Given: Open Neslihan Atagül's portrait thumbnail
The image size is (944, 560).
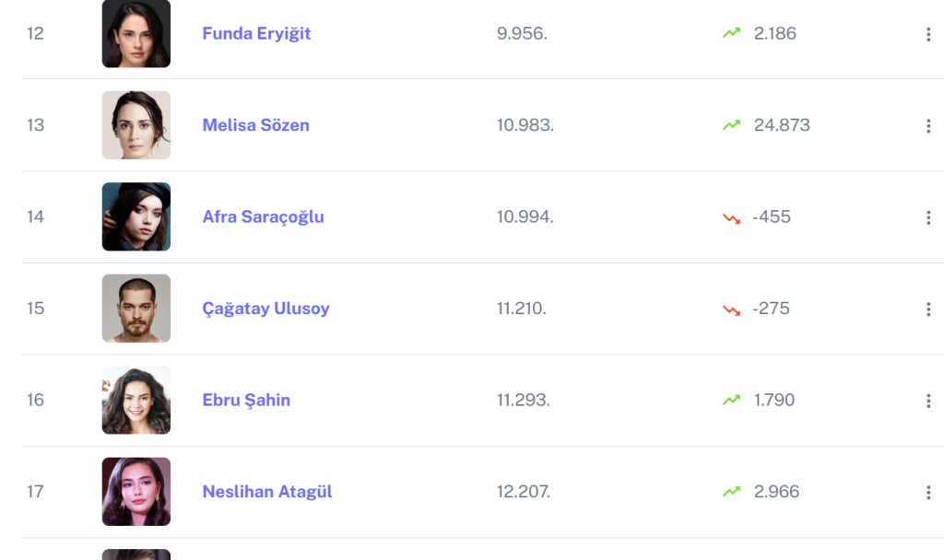Looking at the screenshot, I should point(136,492).
